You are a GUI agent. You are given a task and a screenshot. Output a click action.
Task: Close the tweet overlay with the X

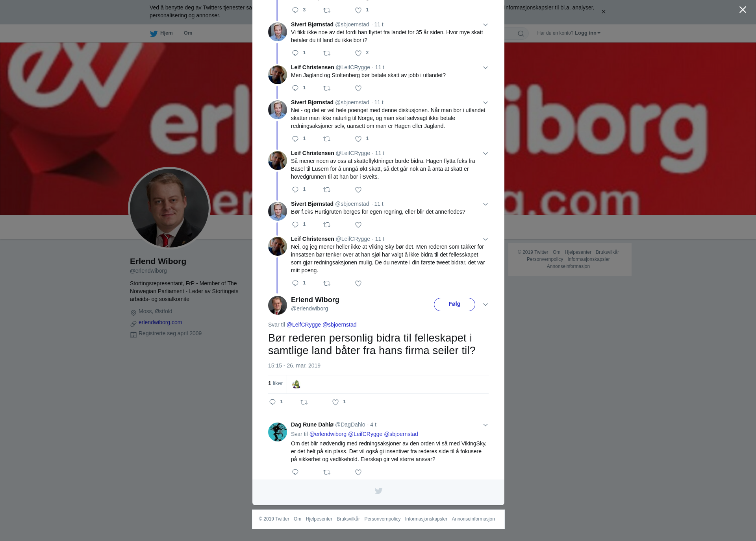coord(743,10)
